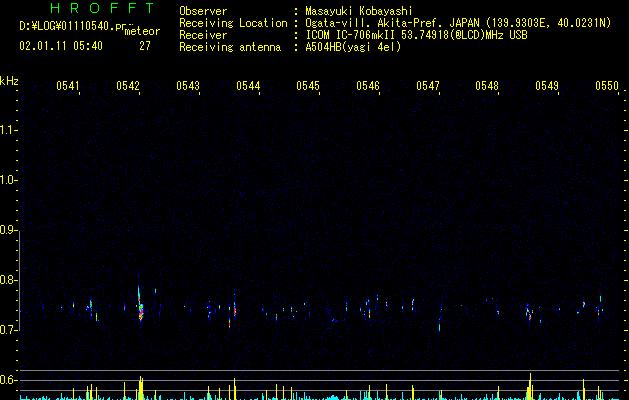Click the 'Receiving Location' label
This screenshot has height=400, width=629.
(x=233, y=23)
